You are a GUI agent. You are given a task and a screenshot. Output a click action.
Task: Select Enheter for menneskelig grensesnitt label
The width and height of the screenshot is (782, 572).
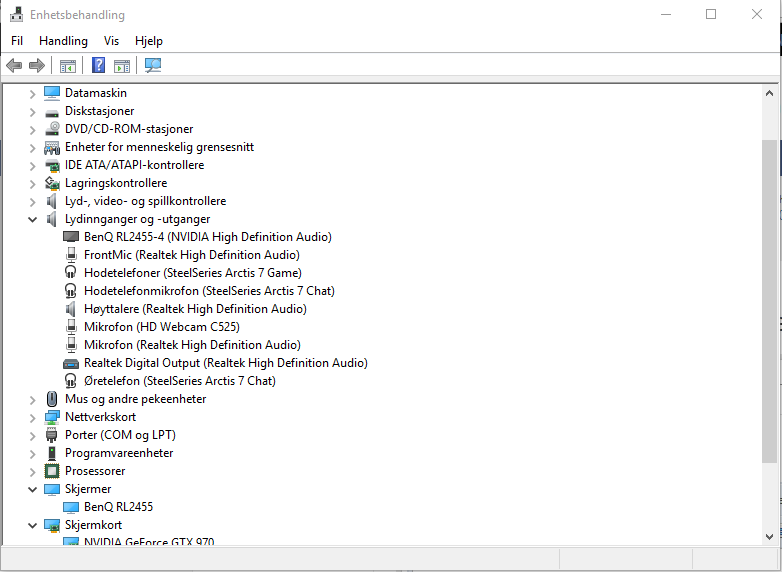point(159,147)
